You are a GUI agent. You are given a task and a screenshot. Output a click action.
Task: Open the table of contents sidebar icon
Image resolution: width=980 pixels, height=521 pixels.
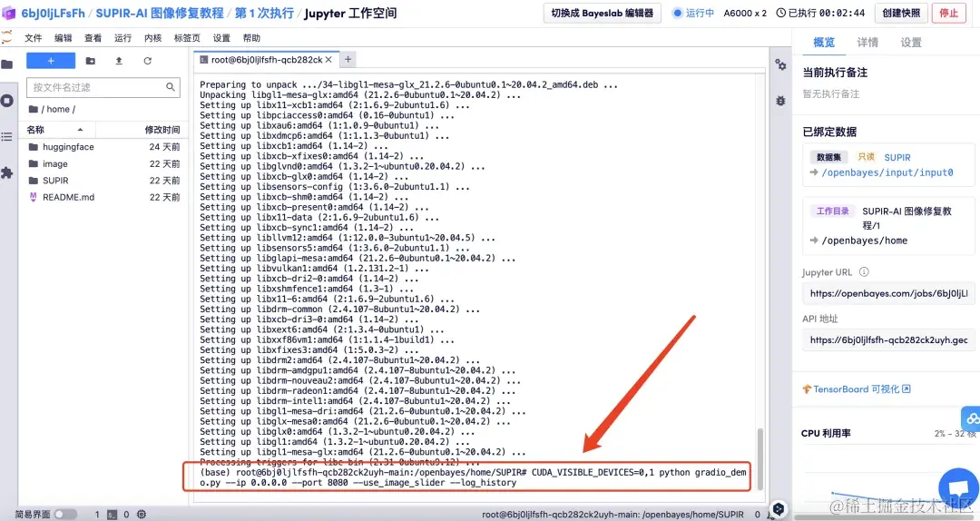(x=7, y=136)
